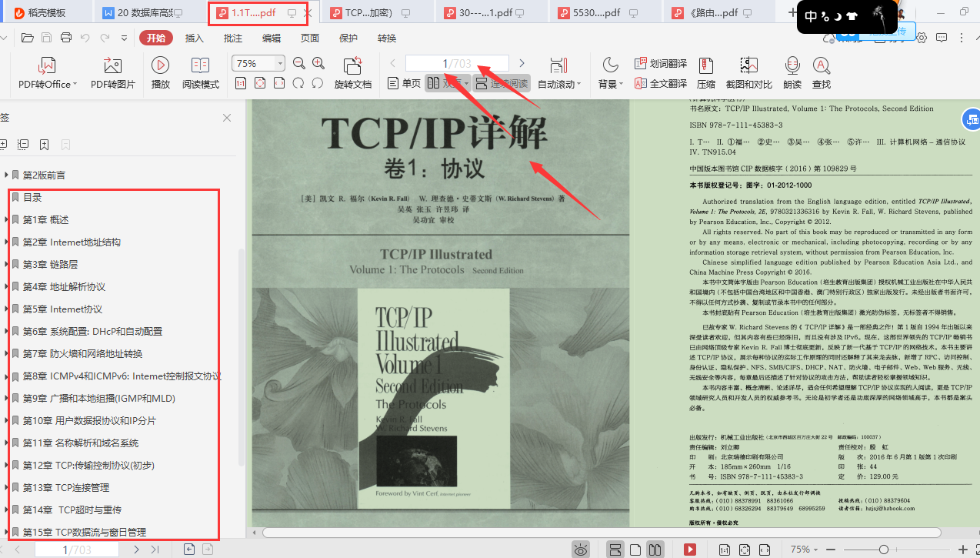Start 朗读 read-aloud feature
Screen dimensions: 980x558
click(792, 73)
